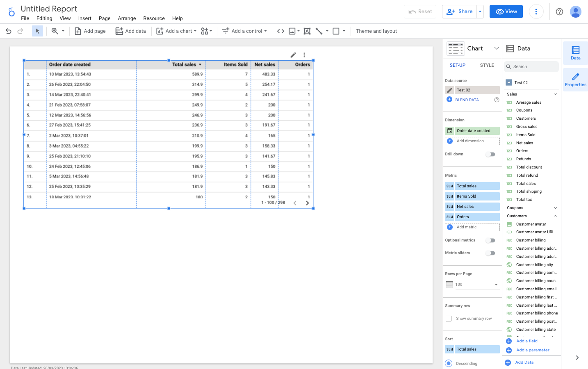
Task: Expand the Coupons field group
Action: coord(555,208)
